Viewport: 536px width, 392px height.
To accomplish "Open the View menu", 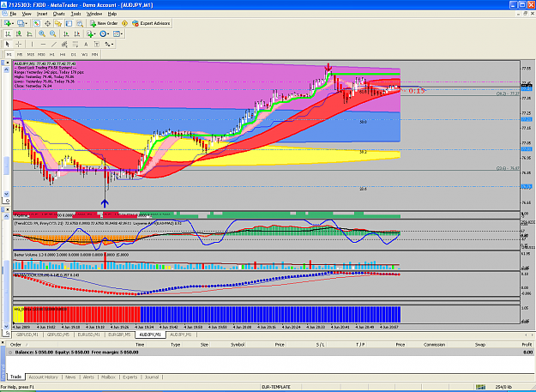I will [x=27, y=14].
